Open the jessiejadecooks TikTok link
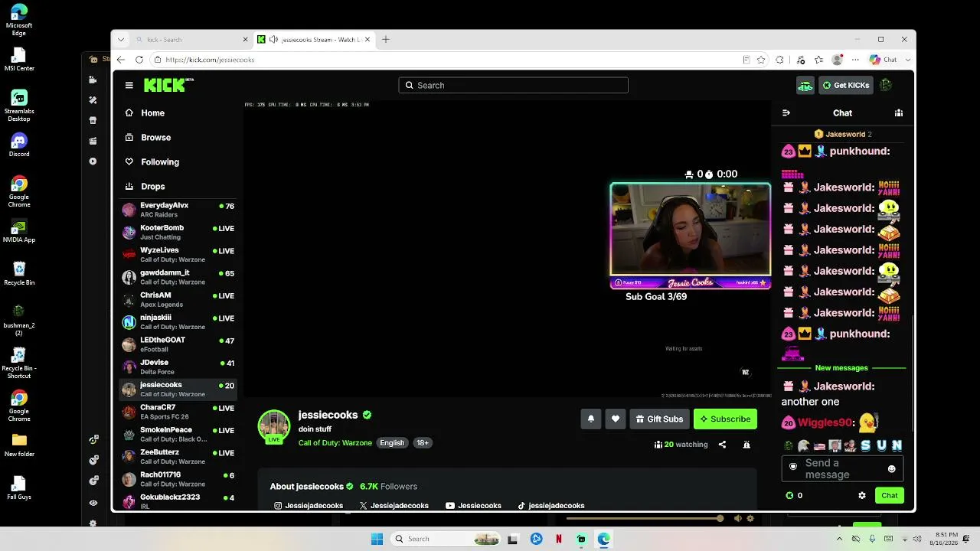The width and height of the screenshot is (980, 551). [551, 506]
